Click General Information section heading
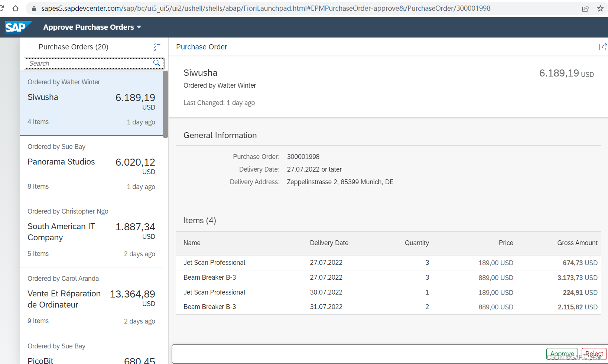 tap(220, 135)
